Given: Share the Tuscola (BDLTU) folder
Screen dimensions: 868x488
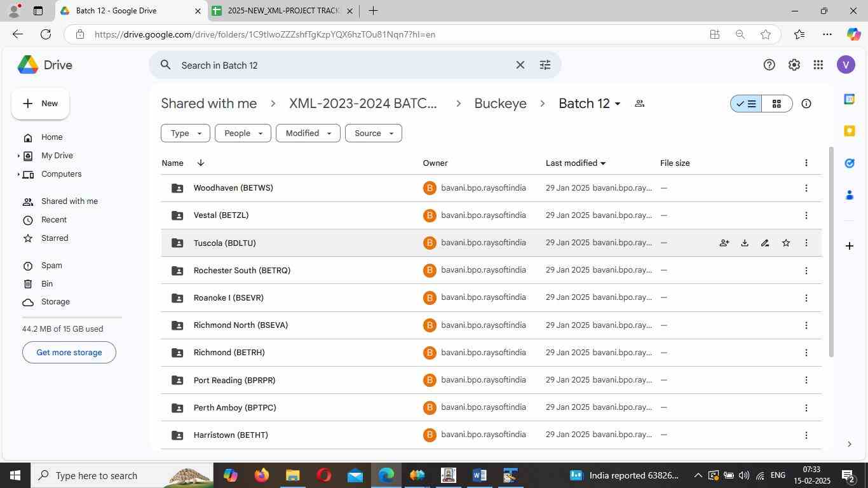Looking at the screenshot, I should (x=724, y=243).
